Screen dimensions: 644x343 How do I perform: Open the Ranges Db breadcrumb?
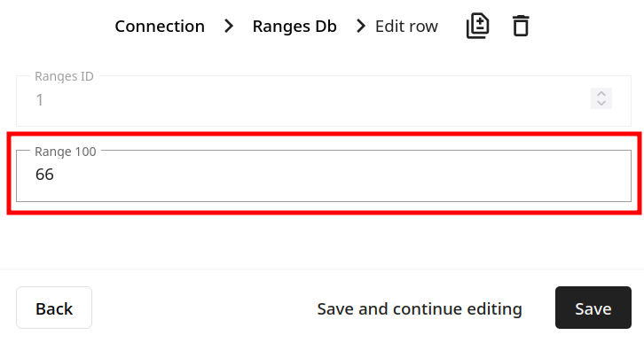tap(295, 27)
